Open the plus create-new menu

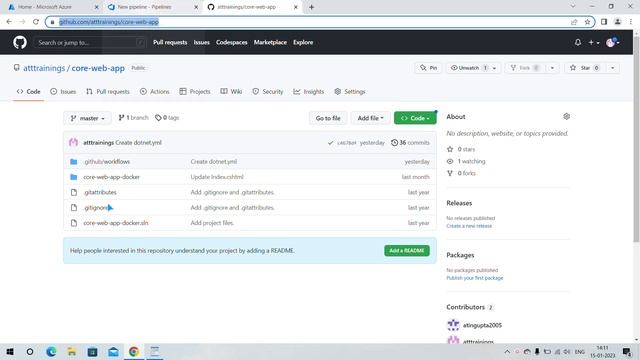pos(593,42)
